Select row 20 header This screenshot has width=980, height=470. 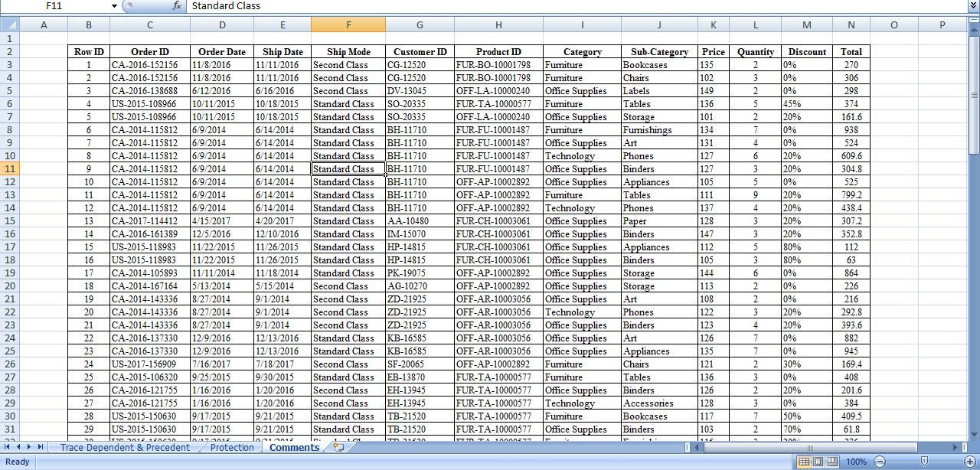(9, 286)
